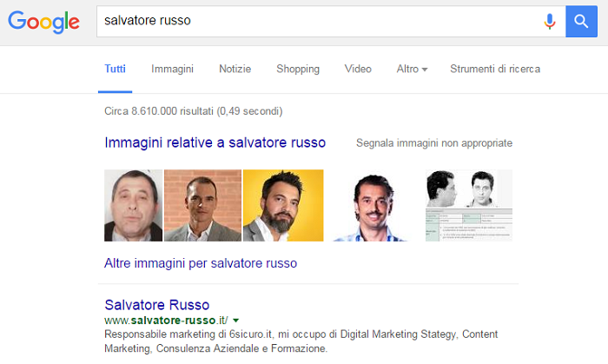
Task: Go to the Shopping tab
Action: click(298, 69)
